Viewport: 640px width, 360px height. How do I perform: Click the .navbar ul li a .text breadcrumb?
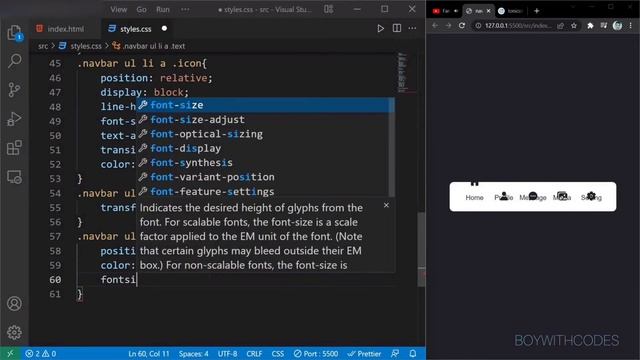[x=149, y=46]
